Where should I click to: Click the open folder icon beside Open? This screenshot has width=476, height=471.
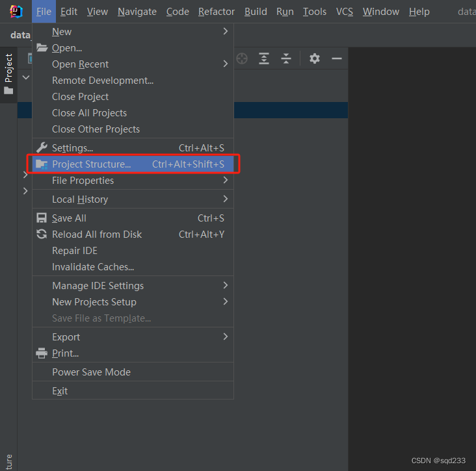point(42,48)
